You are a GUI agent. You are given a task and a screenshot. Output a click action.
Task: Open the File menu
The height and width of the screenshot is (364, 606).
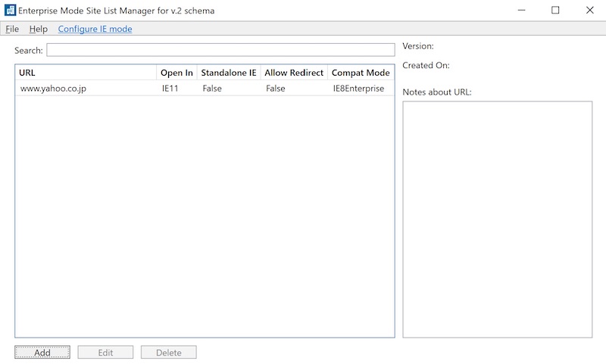click(12, 29)
